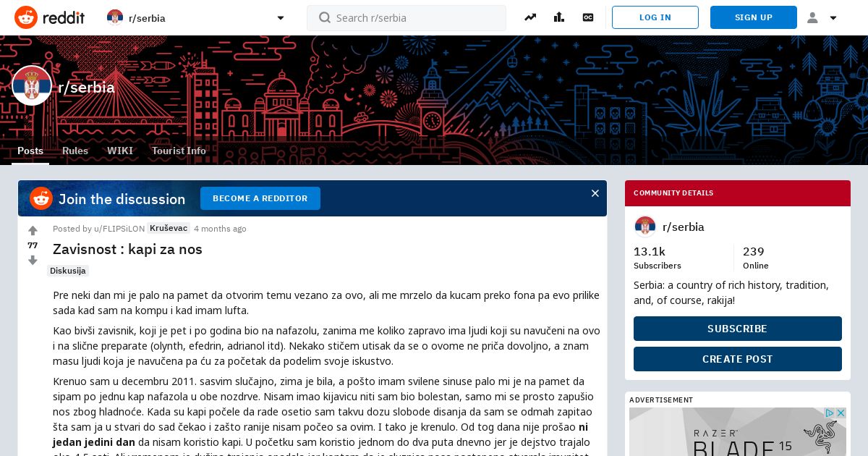Viewport: 868px width, 456px height.
Task: Click the SIGN UP button
Action: pos(754,17)
